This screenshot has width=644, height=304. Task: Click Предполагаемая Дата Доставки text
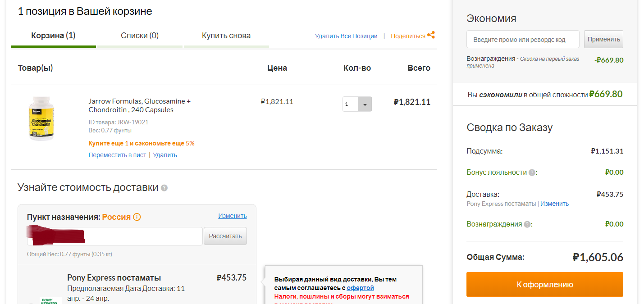126,293
